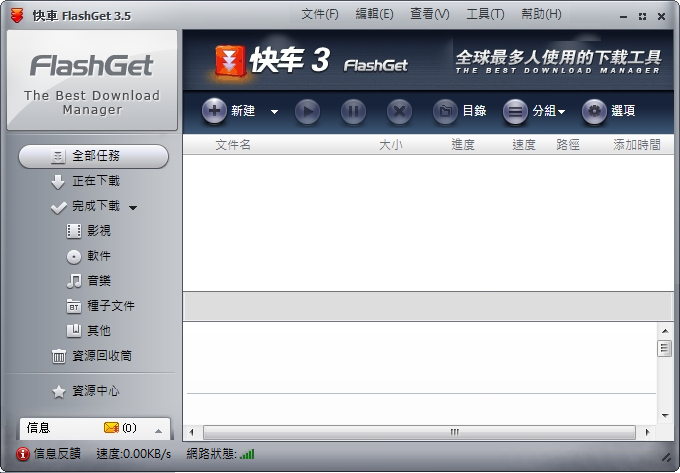The width and height of the screenshot is (680, 473).
Task: Click the disc icon for 軟件
Action: [74, 257]
